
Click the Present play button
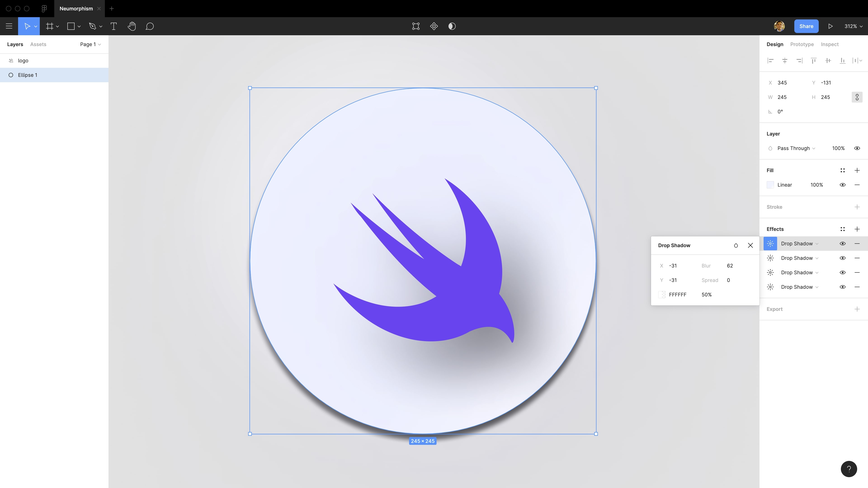(x=830, y=26)
